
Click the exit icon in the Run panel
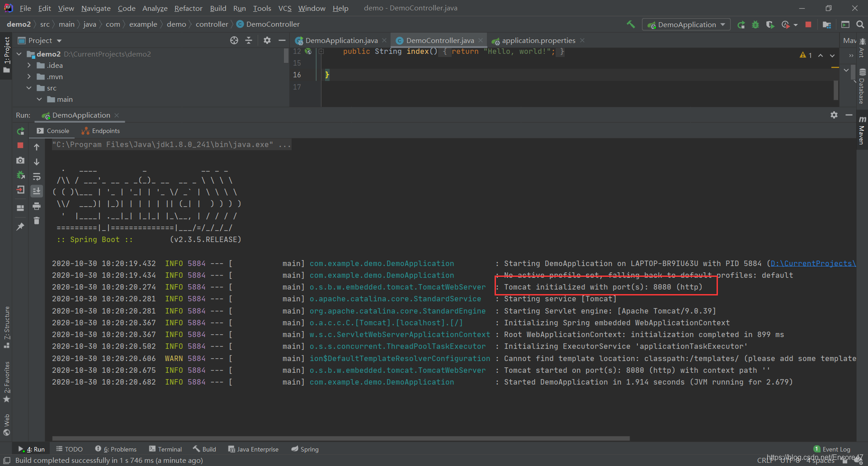tap(20, 190)
